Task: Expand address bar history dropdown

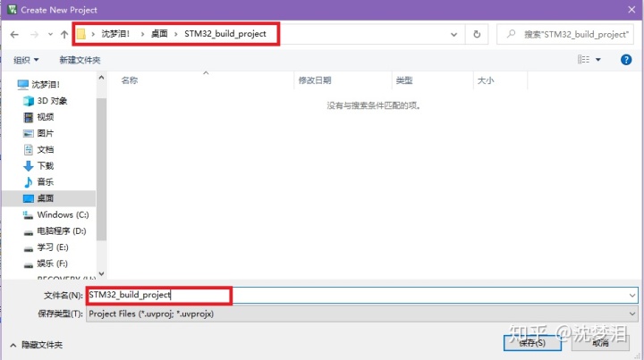Action: point(453,35)
